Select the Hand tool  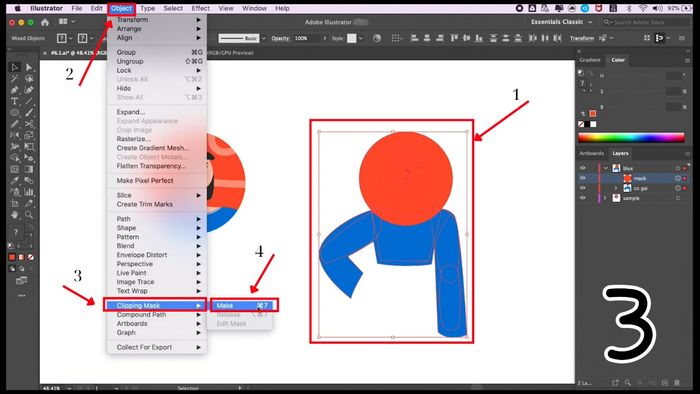[15, 215]
